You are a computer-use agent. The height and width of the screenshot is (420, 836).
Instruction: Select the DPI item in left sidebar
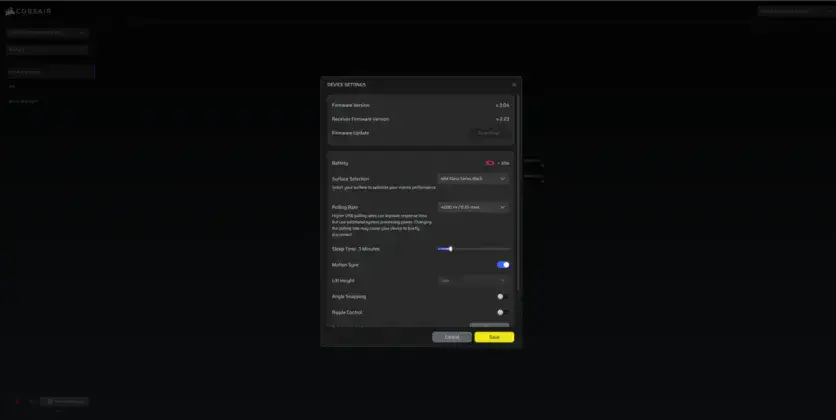(12, 86)
